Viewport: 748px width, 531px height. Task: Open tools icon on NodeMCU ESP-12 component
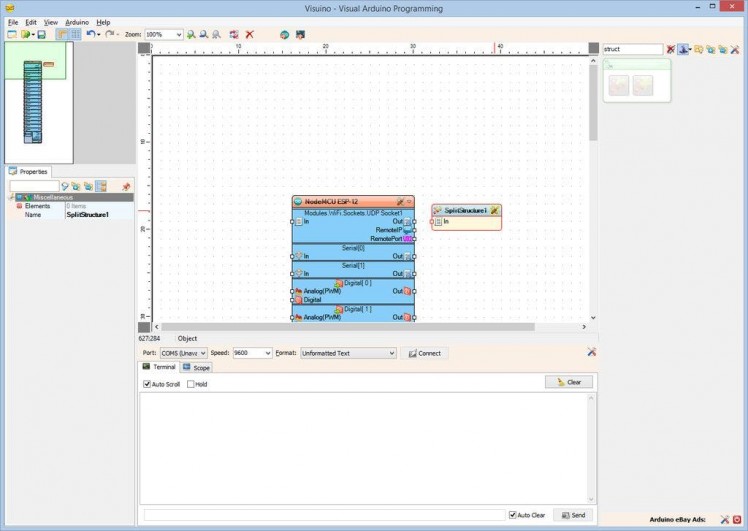click(400, 202)
